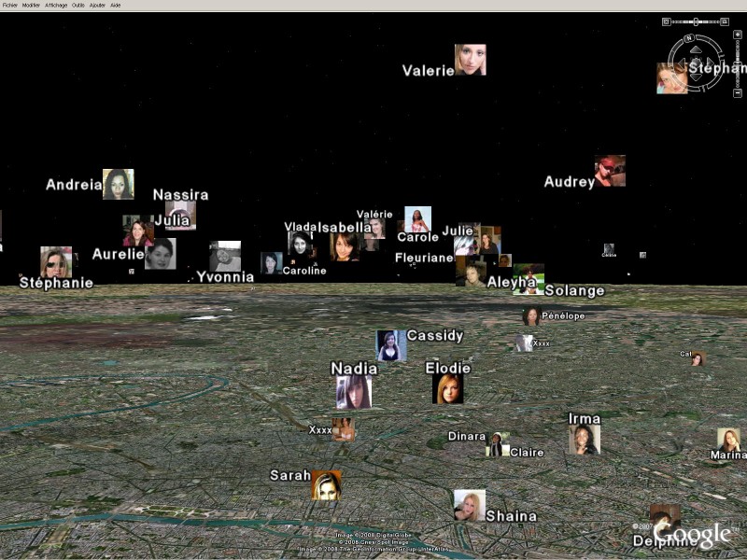
Task: Open Elodie's photo placemark
Action: coord(448,389)
